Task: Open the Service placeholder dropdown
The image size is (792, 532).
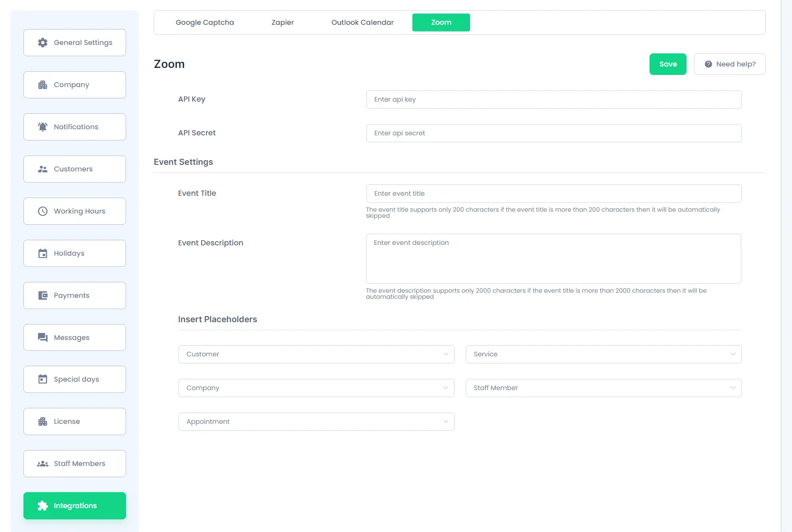Action: click(x=603, y=355)
